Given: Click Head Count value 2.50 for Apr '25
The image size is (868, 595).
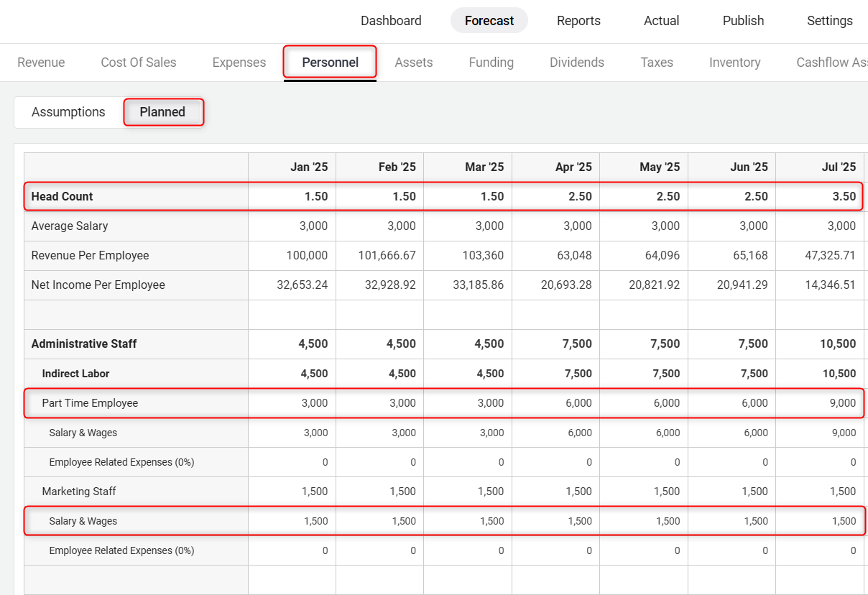Looking at the screenshot, I should click(x=579, y=196).
